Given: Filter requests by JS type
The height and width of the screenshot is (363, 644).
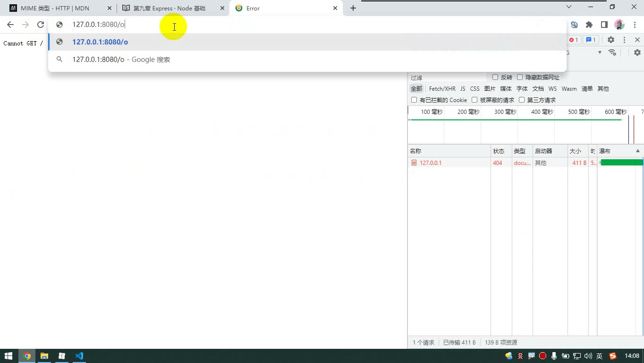Looking at the screenshot, I should tap(463, 88).
